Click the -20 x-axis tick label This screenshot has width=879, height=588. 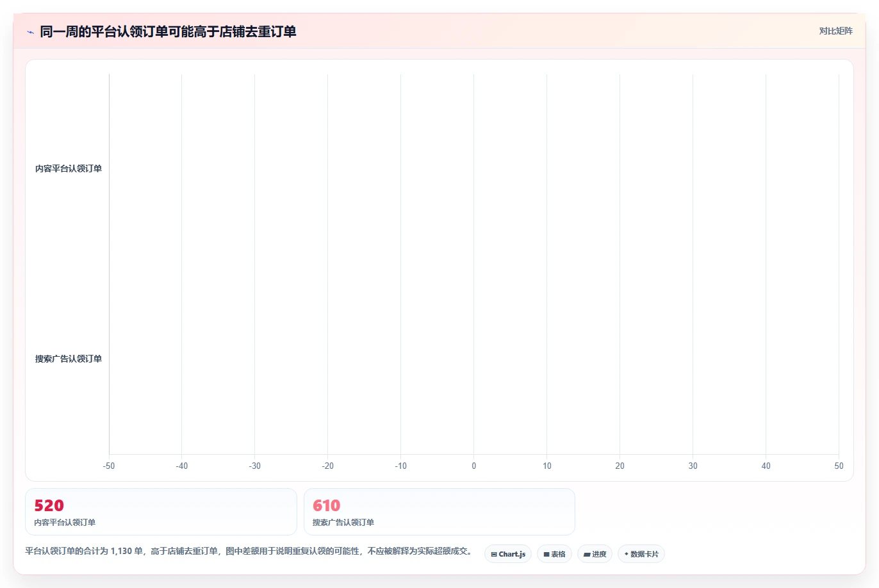(x=328, y=466)
